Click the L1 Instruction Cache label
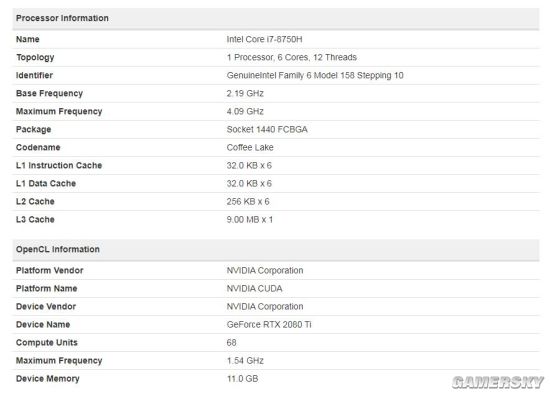 click(59, 166)
